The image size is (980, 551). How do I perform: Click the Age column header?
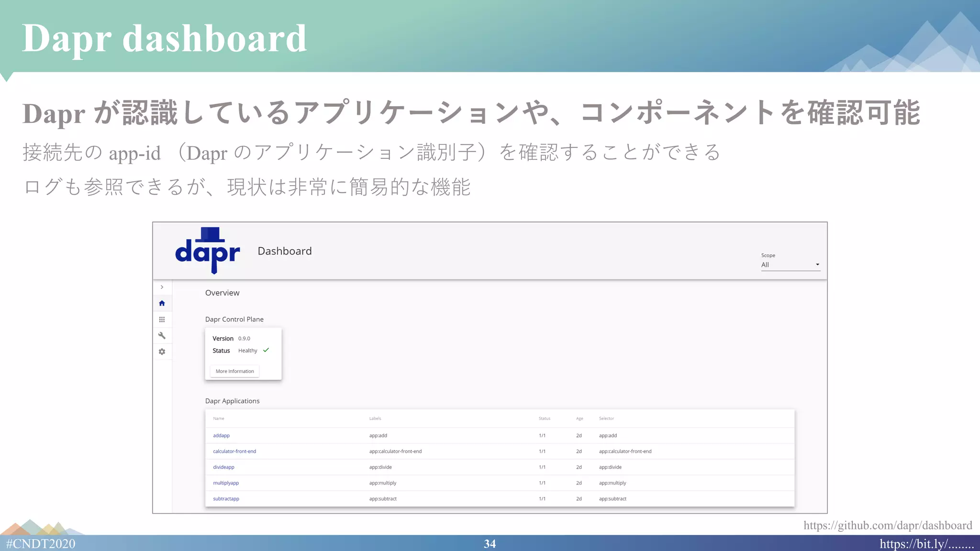pos(579,419)
